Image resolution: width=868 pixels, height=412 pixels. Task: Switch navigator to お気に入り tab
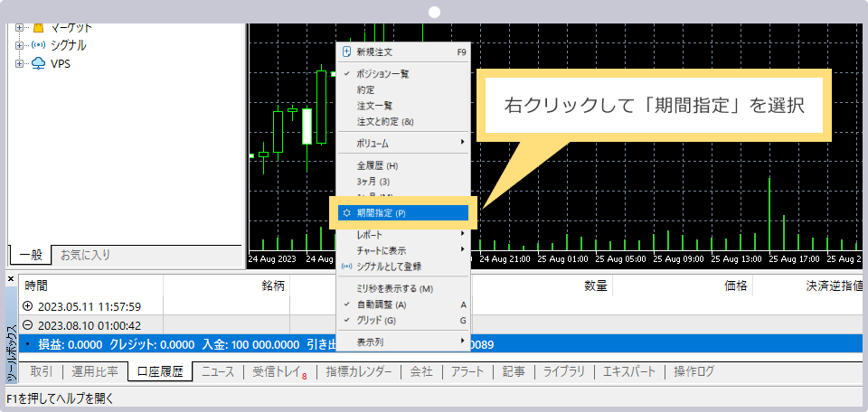coord(85,255)
